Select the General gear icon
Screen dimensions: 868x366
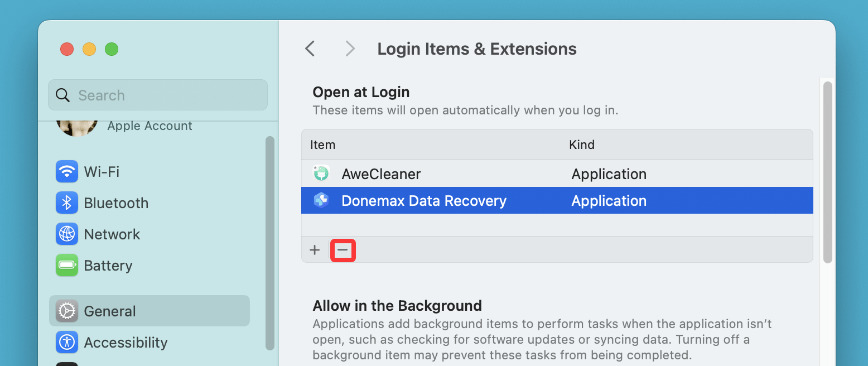(66, 311)
